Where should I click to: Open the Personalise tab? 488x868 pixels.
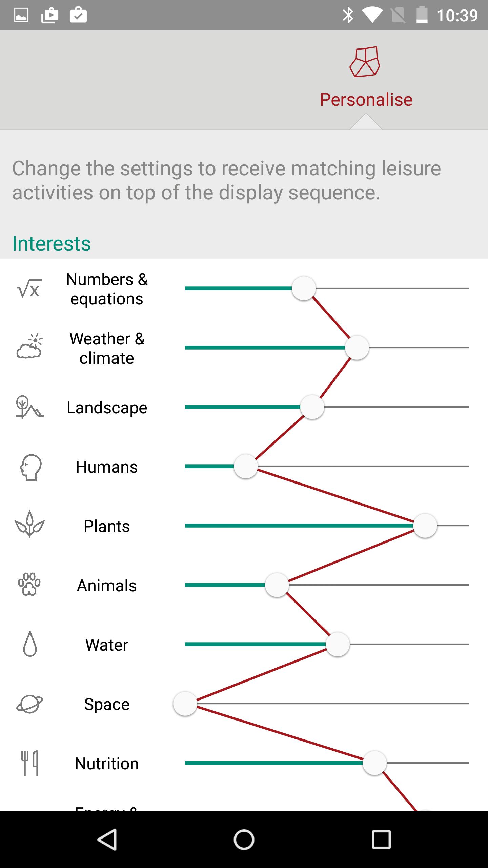[366, 79]
